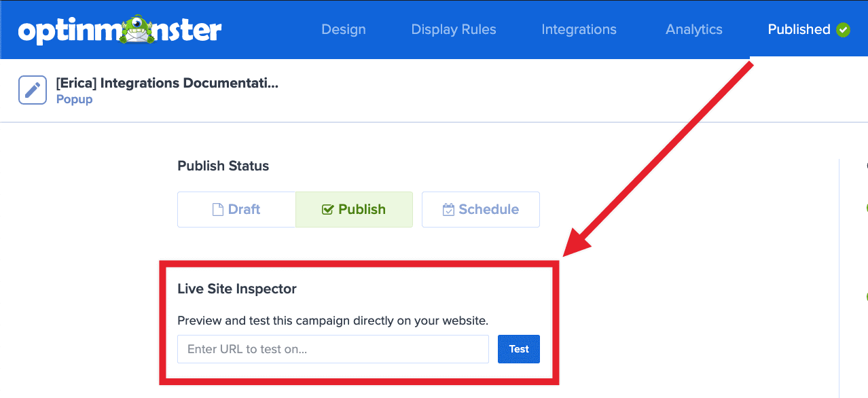The height and width of the screenshot is (398, 868).
Task: Set publish status to Schedule
Action: (x=480, y=209)
